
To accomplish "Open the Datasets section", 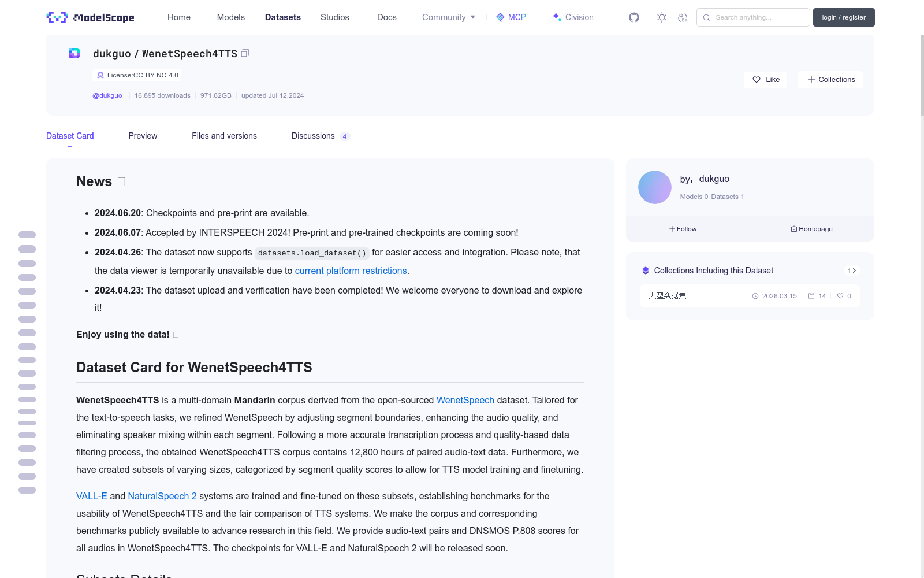I will 283,17.
